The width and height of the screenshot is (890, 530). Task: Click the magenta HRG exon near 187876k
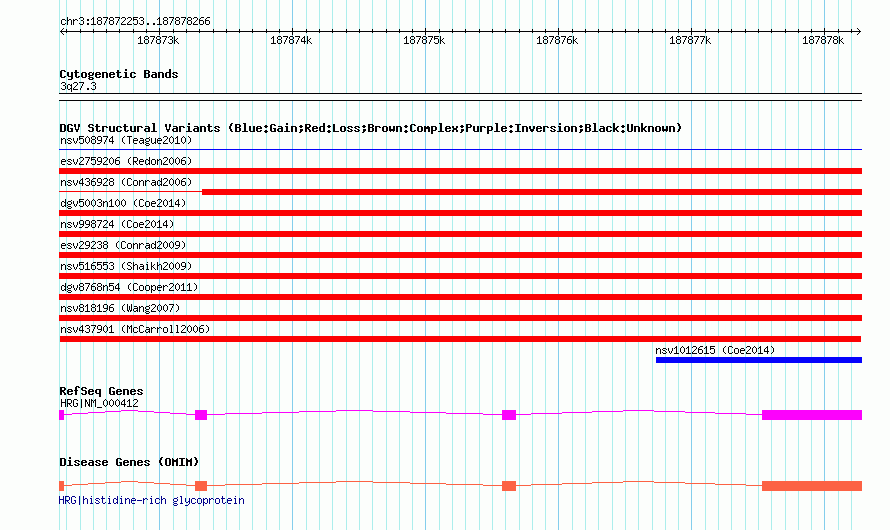point(509,415)
